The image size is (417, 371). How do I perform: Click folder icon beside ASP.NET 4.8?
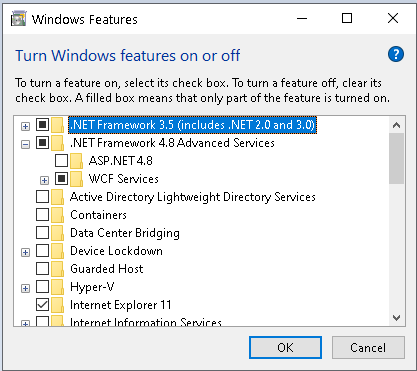pos(77,161)
